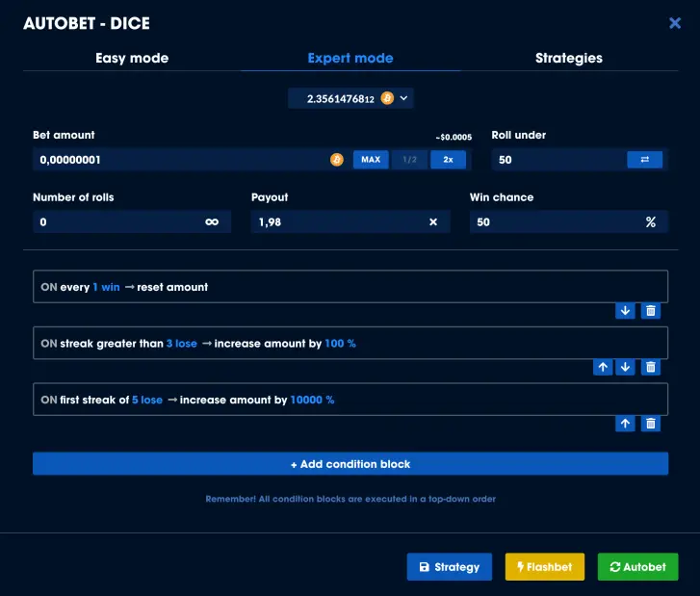Open the Strategies tab
Viewport: 700px width, 596px height.
[569, 58]
